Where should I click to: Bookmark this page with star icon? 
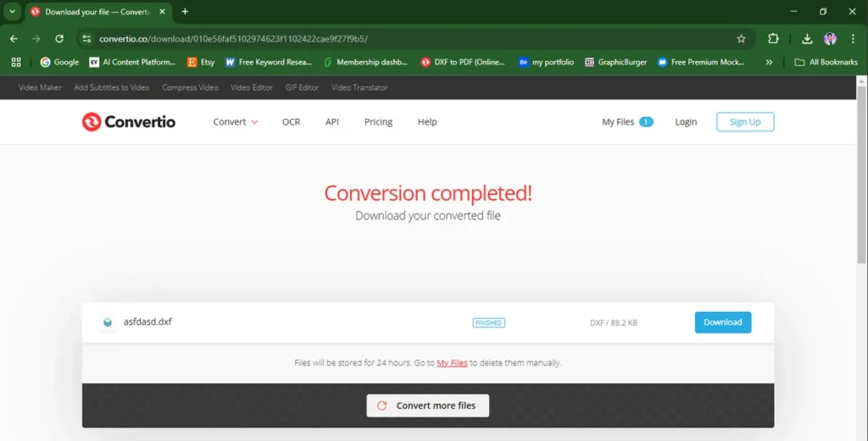point(741,39)
